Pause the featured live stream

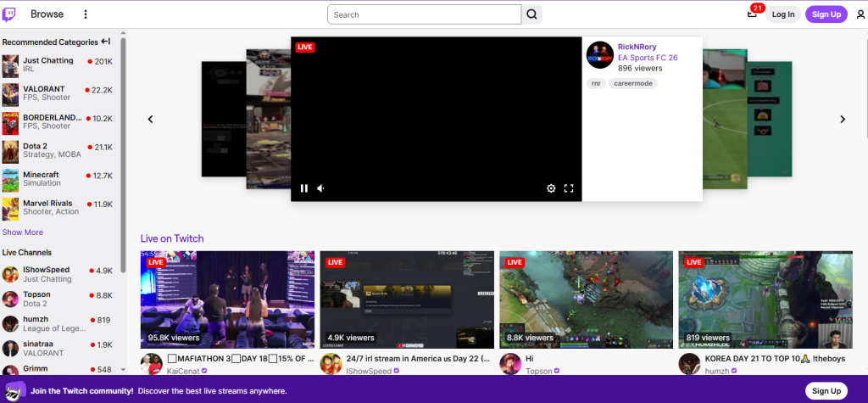(304, 188)
